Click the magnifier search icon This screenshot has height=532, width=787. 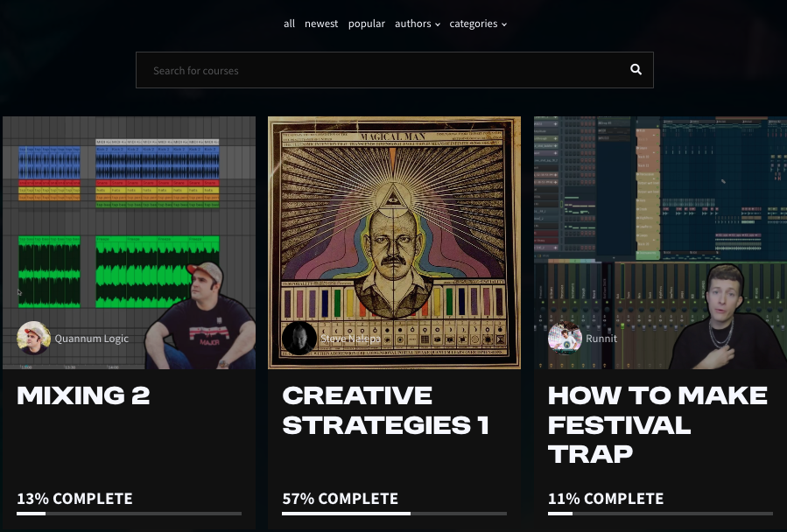point(636,70)
